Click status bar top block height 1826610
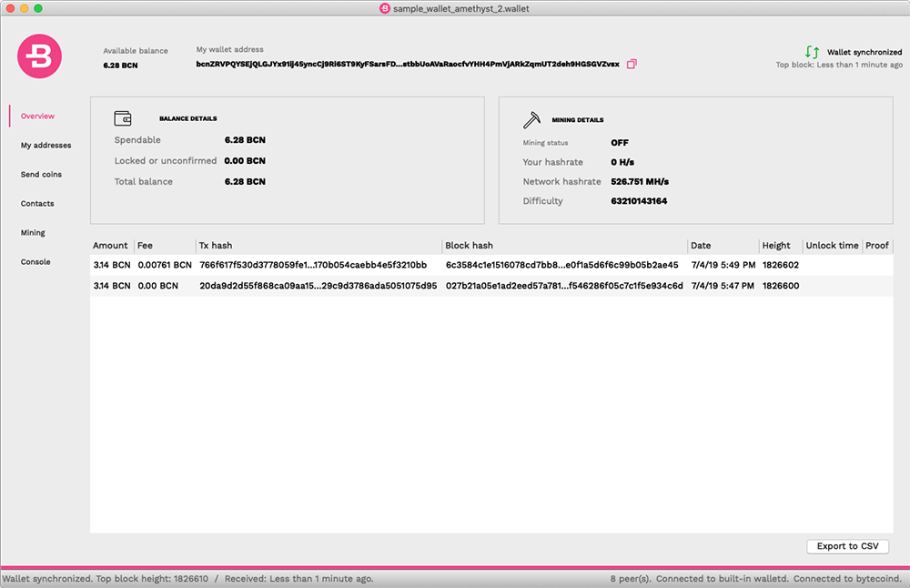The height and width of the screenshot is (588, 910). 152,579
